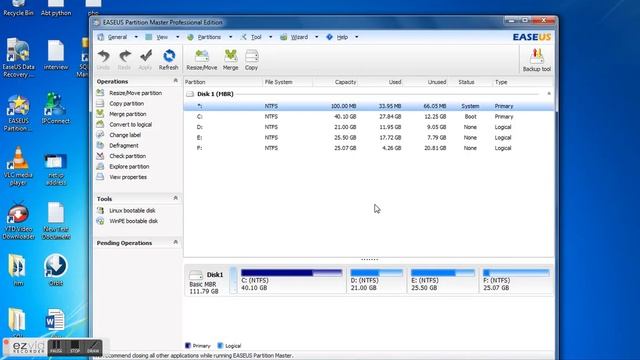Run Defragment from Operations panel

124,146
